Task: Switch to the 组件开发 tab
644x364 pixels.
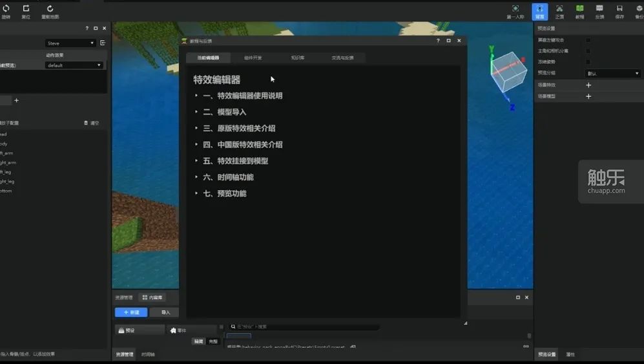Action: pos(253,58)
